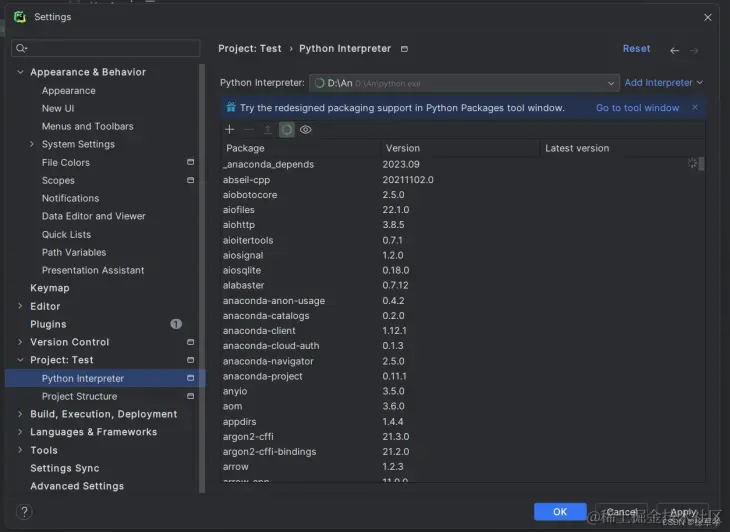This screenshot has width=730, height=532.
Task: Collapse Appearance & Behavior section
Action: pos(20,72)
